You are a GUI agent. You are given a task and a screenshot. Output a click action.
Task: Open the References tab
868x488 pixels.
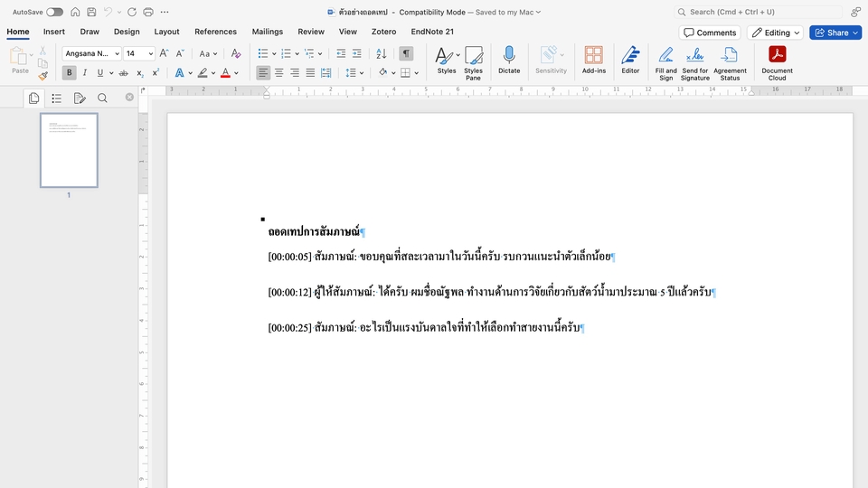click(x=215, y=32)
